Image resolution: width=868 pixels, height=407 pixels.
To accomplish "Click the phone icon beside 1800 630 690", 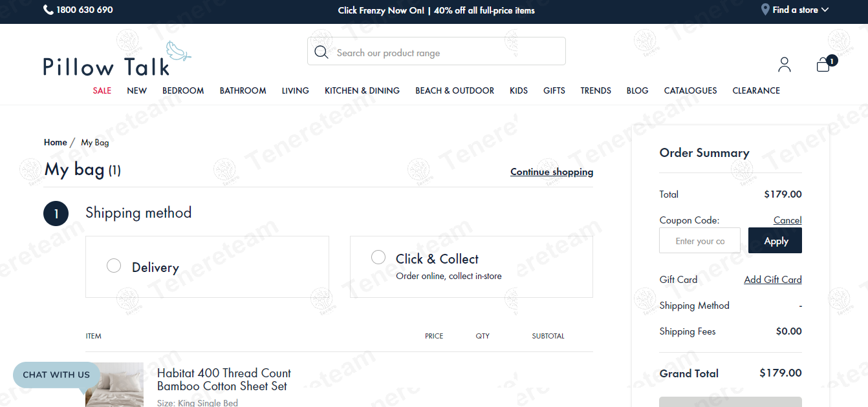I will [x=49, y=10].
